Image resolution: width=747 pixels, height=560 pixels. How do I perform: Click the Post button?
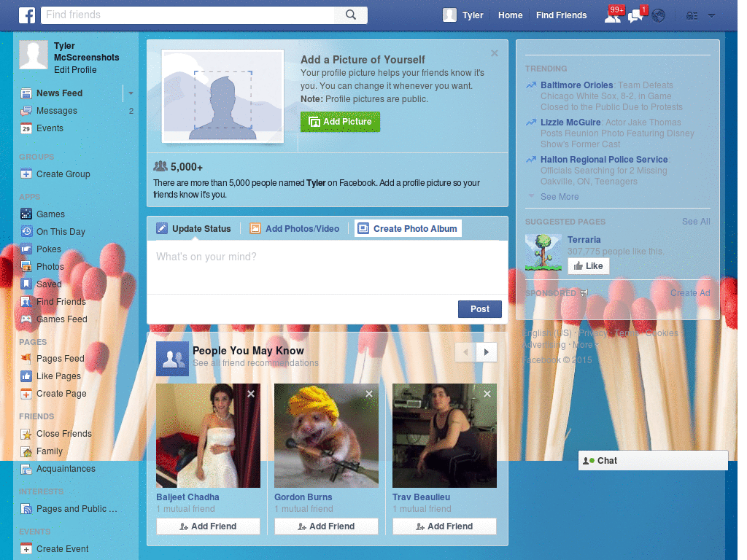pyautogui.click(x=480, y=309)
